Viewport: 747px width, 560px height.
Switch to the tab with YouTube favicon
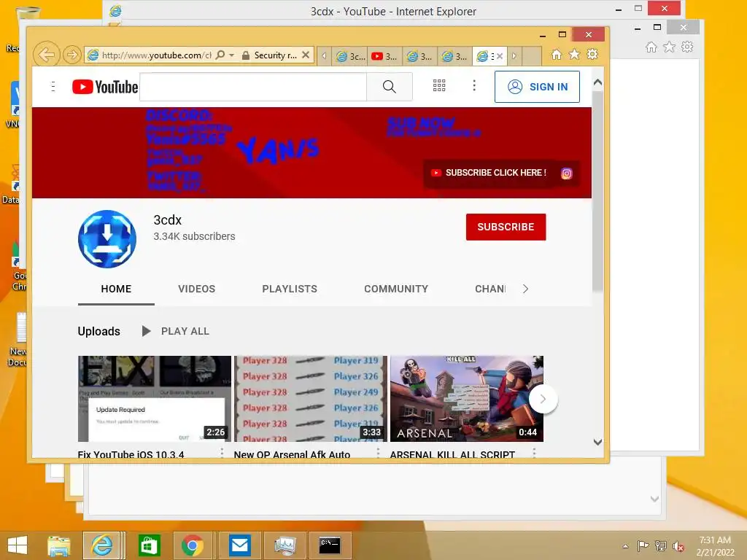coord(385,56)
